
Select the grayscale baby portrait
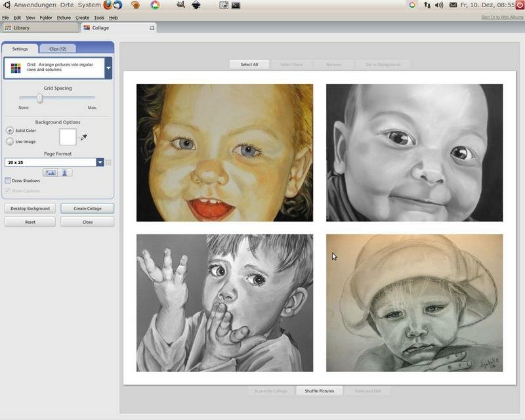pyautogui.click(x=415, y=153)
